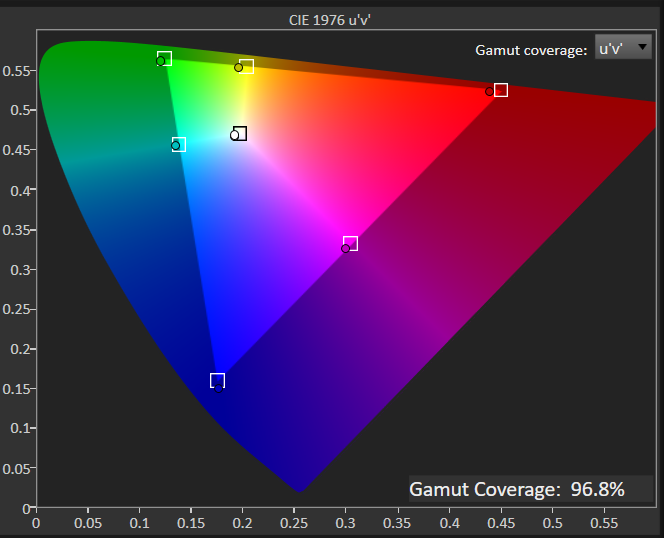Select the green measured point circle

160,61
